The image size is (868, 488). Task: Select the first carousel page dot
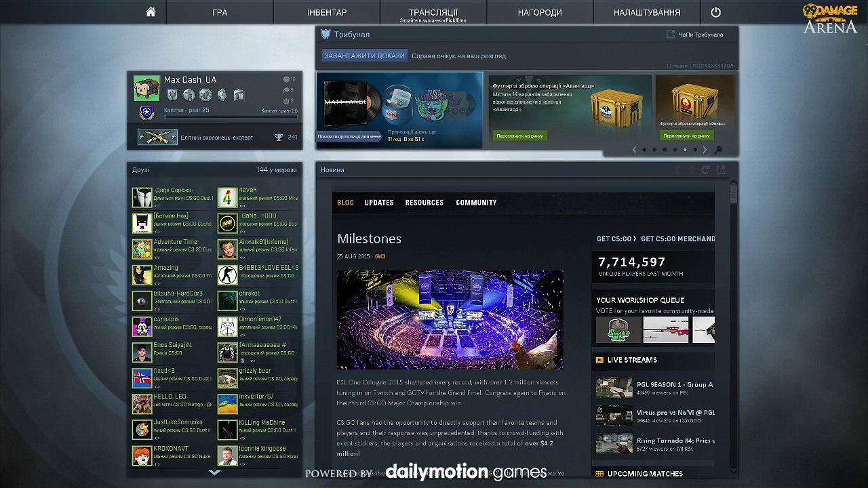point(644,150)
